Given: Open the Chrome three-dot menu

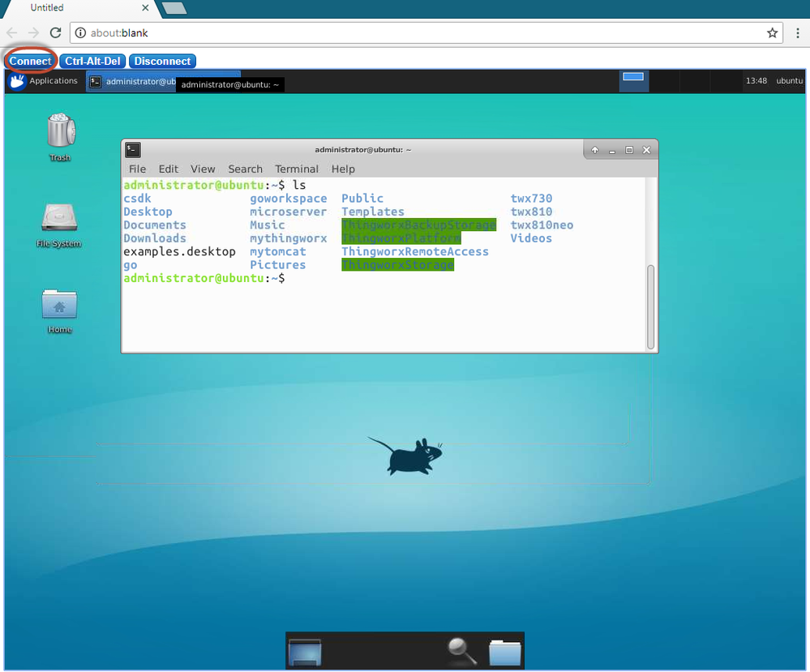Looking at the screenshot, I should (x=798, y=33).
